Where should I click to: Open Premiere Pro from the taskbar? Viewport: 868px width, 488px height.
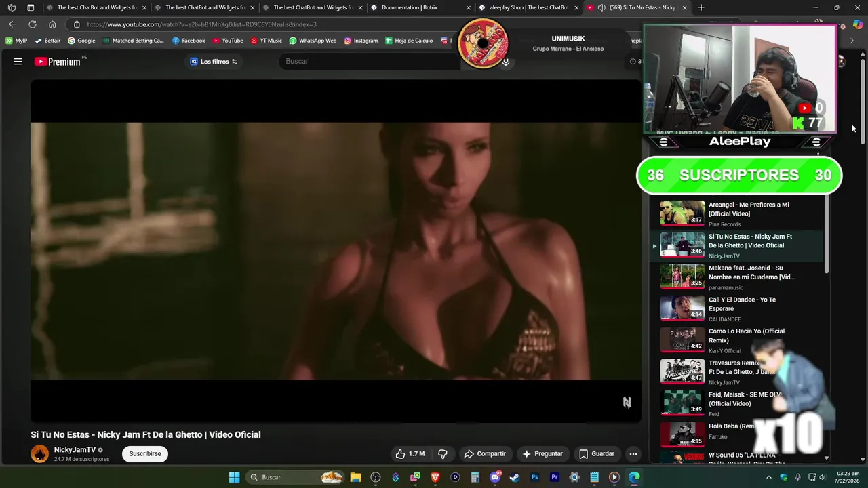point(554,477)
